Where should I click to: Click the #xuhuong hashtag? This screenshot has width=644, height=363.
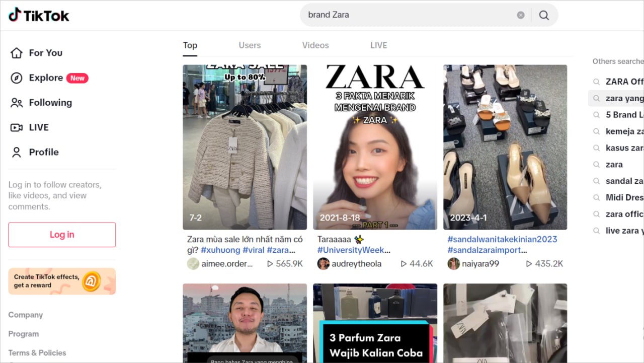[x=220, y=250]
